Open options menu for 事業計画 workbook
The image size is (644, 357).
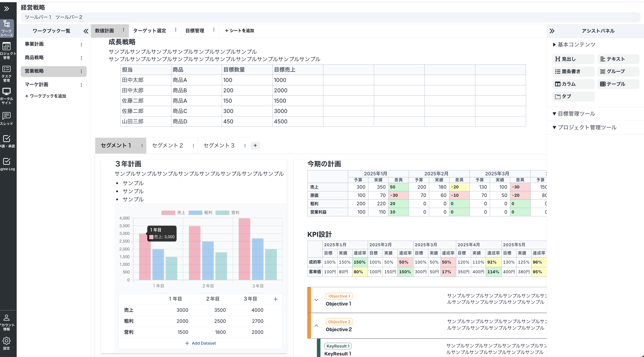(x=81, y=44)
